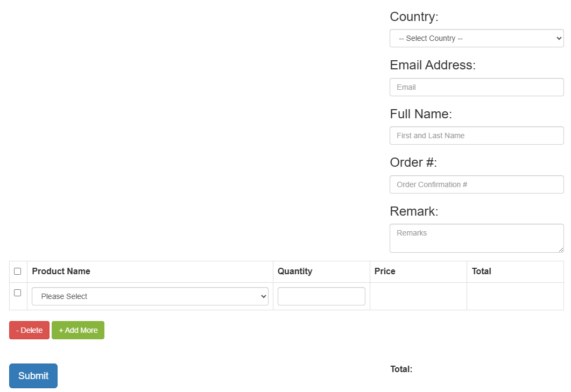Click the Country: label

[414, 17]
